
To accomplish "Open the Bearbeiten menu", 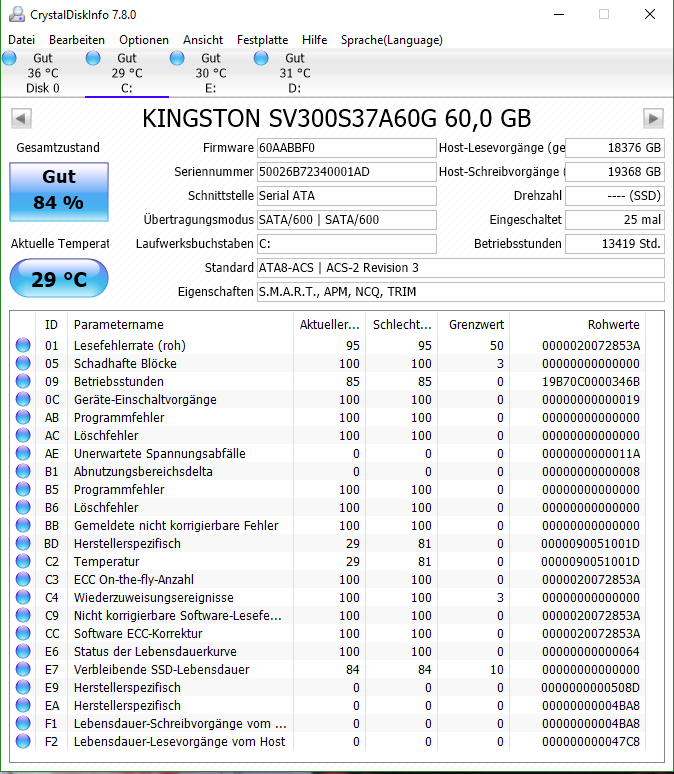I will point(77,40).
